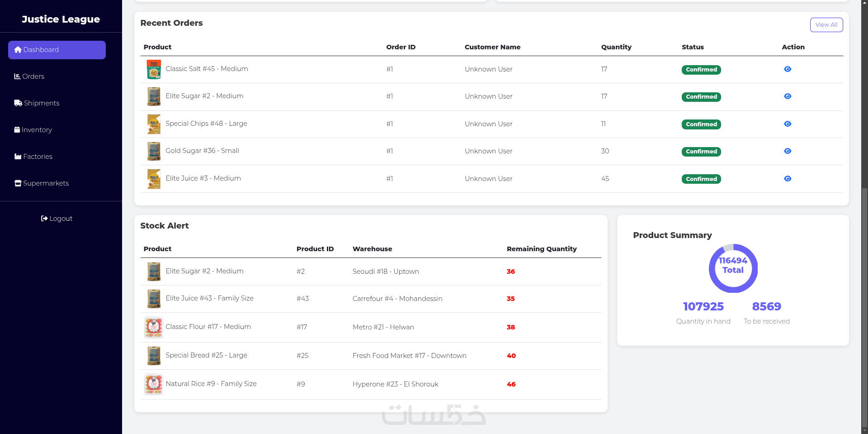Go to the Orders page
868x434 pixels.
click(x=29, y=76)
